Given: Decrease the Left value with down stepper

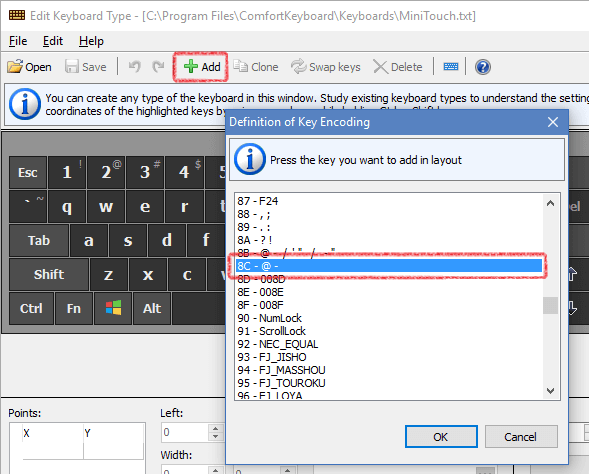Looking at the screenshot, I should (x=216, y=437).
